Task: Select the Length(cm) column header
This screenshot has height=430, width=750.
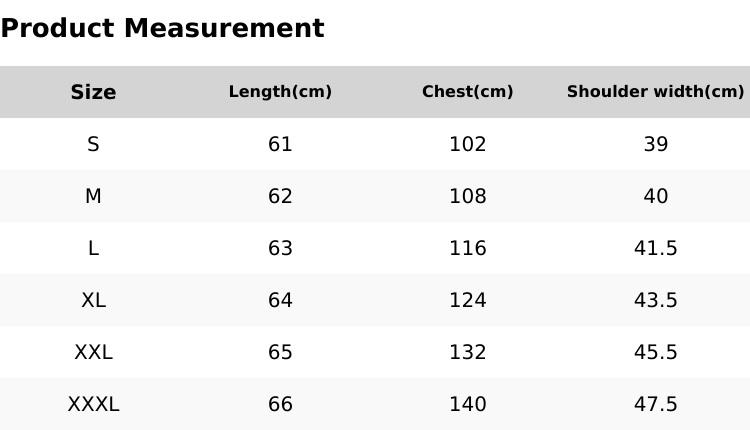Action: tap(280, 92)
